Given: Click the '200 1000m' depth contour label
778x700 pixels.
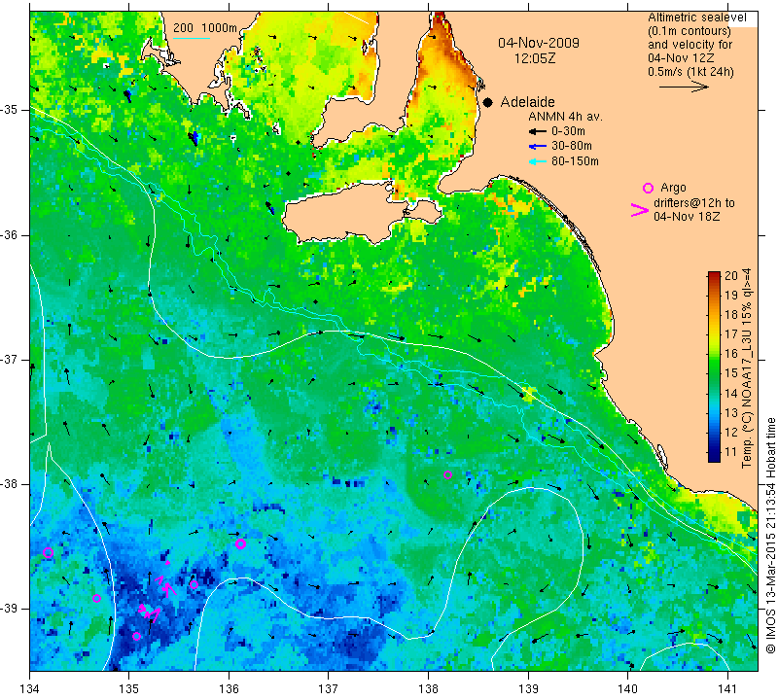Looking at the screenshot, I should tap(205, 28).
